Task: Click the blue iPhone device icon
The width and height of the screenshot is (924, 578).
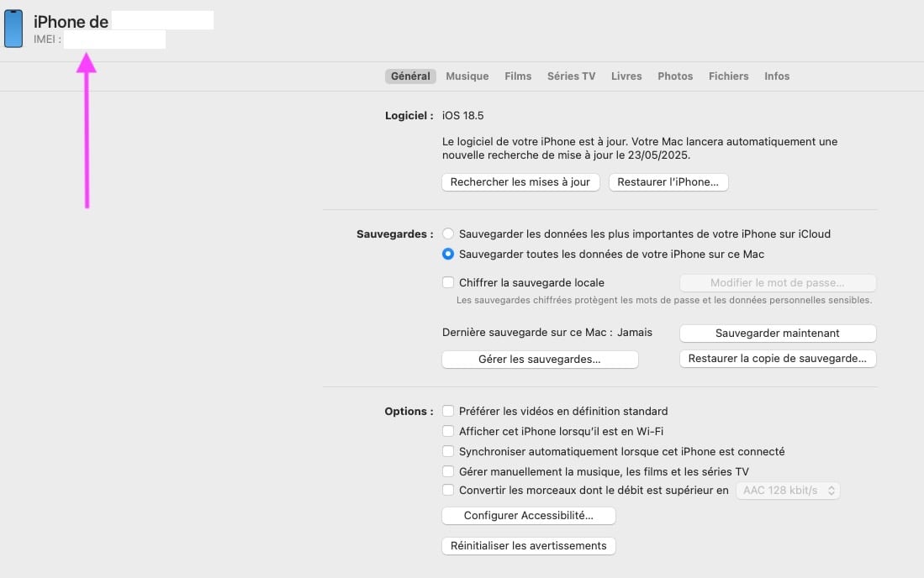Action: 13,29
